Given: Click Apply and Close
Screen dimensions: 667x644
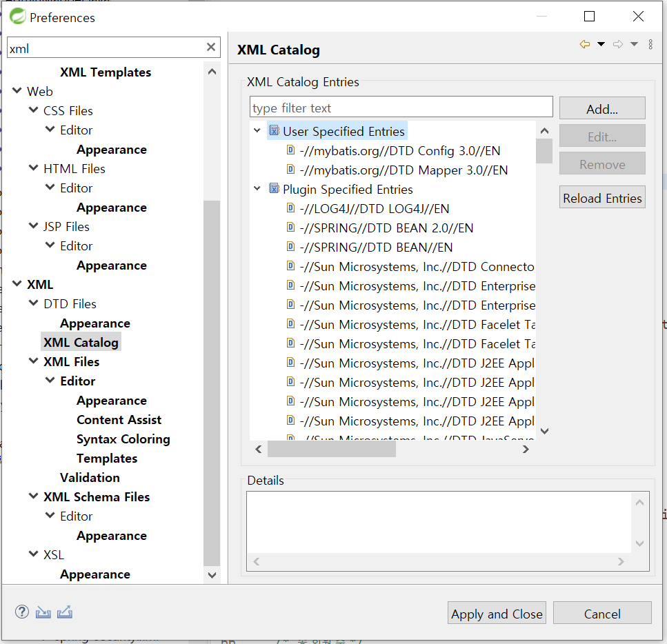Looking at the screenshot, I should point(497,614).
